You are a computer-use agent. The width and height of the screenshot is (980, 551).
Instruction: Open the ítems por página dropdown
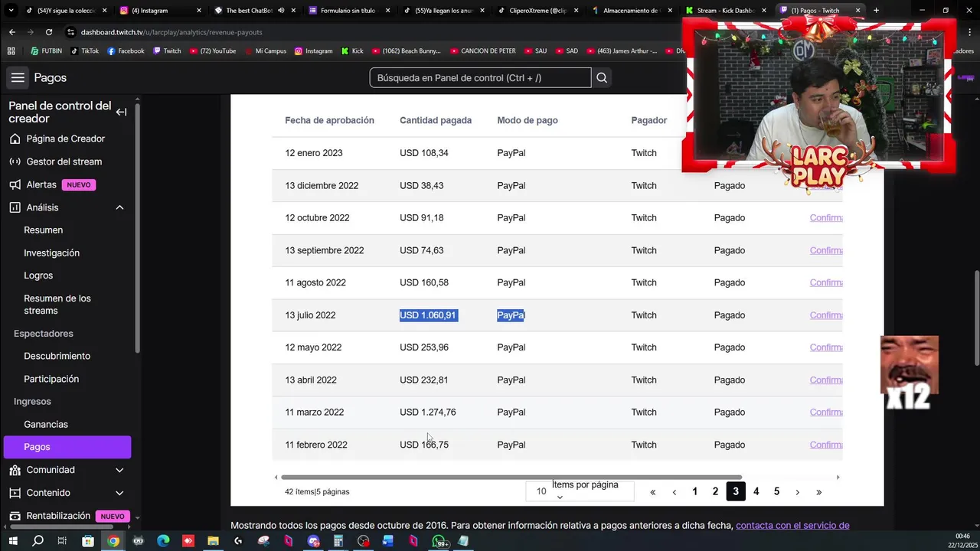point(580,491)
